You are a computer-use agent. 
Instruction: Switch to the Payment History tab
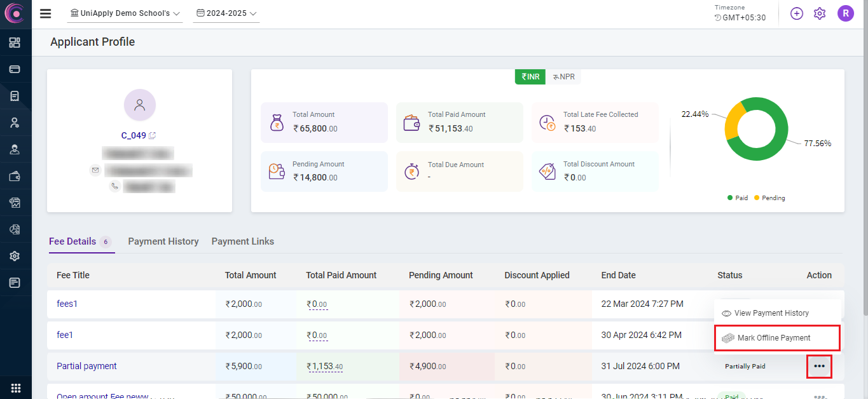click(x=163, y=241)
